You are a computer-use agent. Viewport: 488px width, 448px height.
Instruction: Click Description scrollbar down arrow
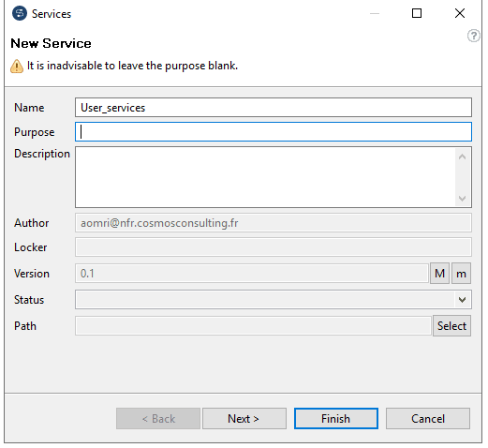point(463,198)
